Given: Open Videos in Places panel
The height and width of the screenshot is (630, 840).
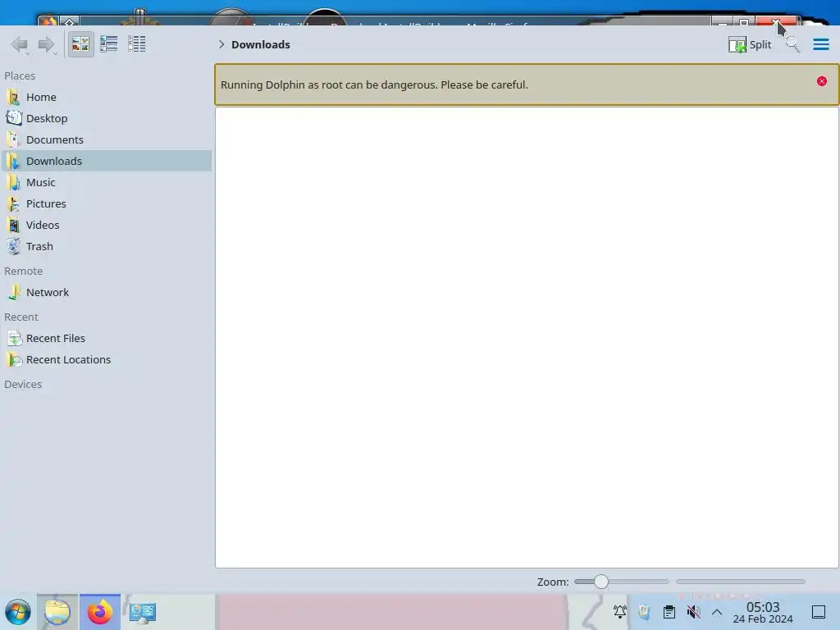Looking at the screenshot, I should click(107, 226).
